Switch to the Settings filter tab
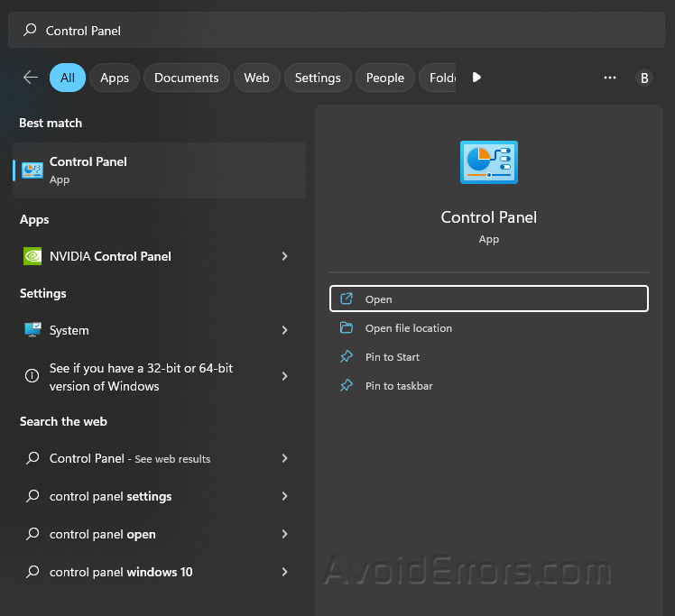Image resolution: width=675 pixels, height=616 pixels. (318, 78)
